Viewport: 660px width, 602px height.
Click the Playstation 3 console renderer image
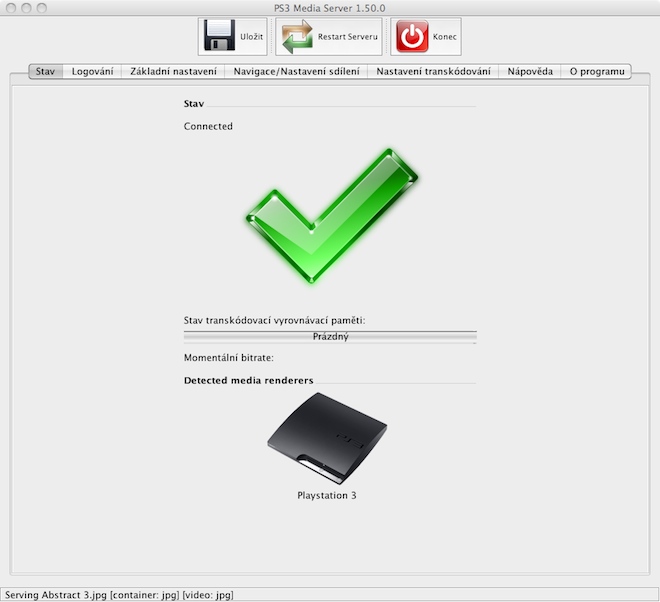(x=327, y=438)
